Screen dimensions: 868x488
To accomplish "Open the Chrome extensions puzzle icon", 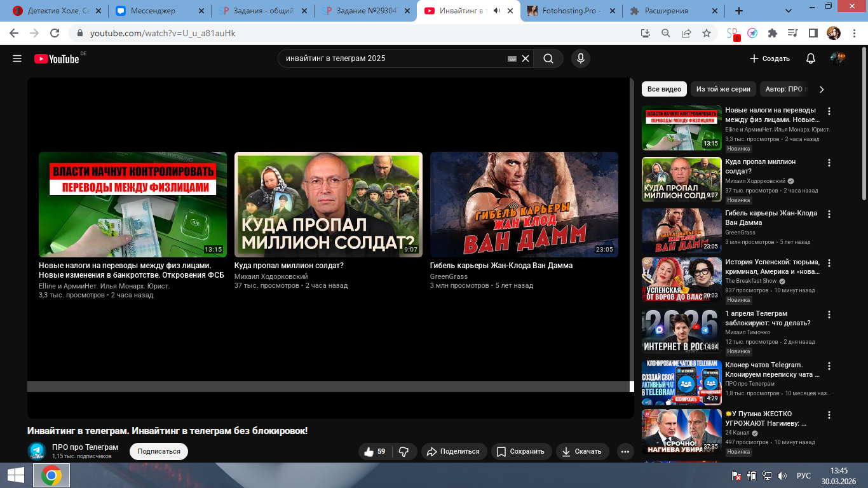I will (x=773, y=33).
